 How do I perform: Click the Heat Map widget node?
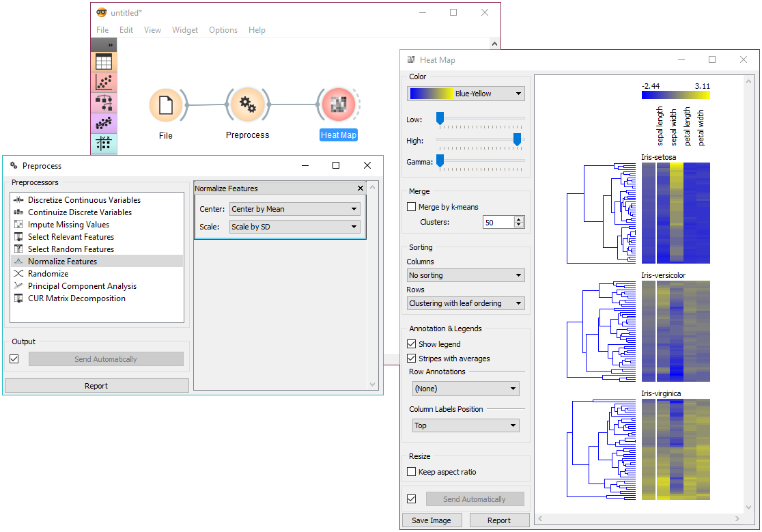tap(338, 105)
